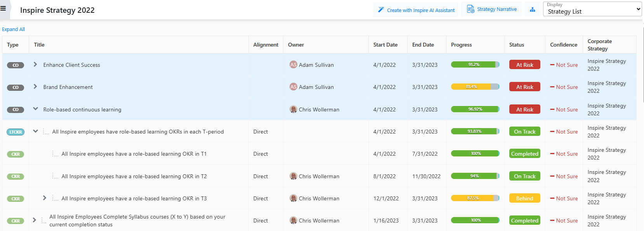The image size is (644, 231).
Task: Open the Strategy Narrative
Action: [491, 9]
